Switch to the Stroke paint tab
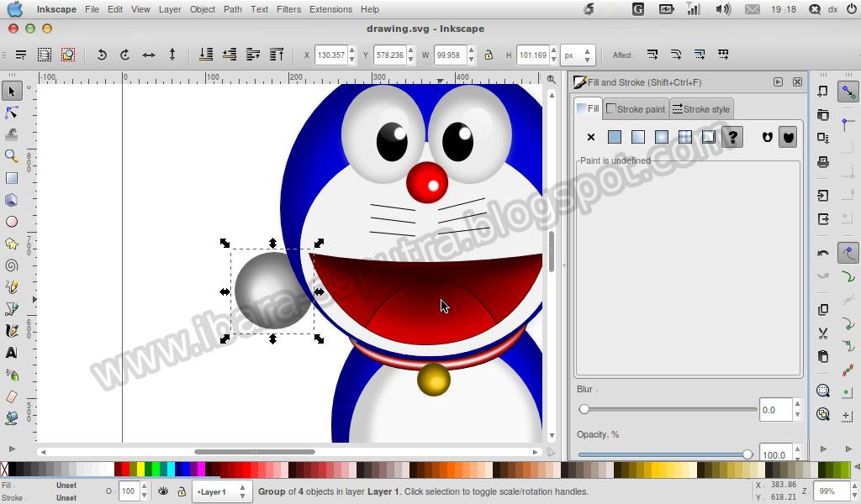 pyautogui.click(x=636, y=109)
